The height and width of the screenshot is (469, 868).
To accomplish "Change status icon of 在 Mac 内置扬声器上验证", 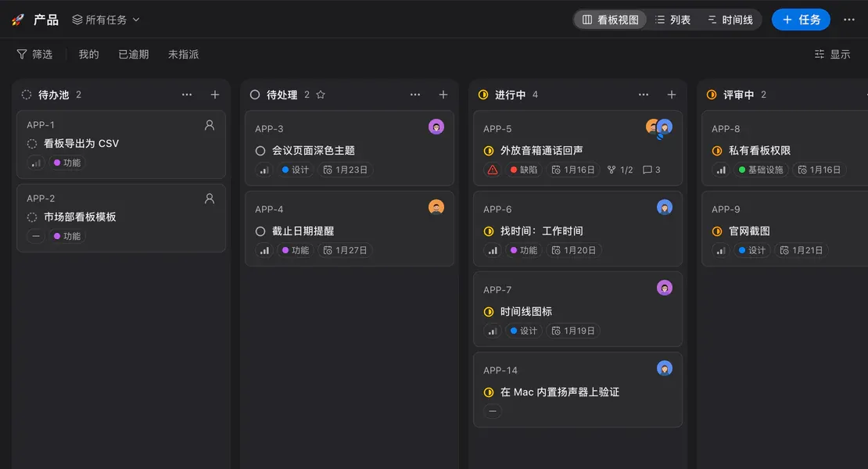I will [488, 392].
